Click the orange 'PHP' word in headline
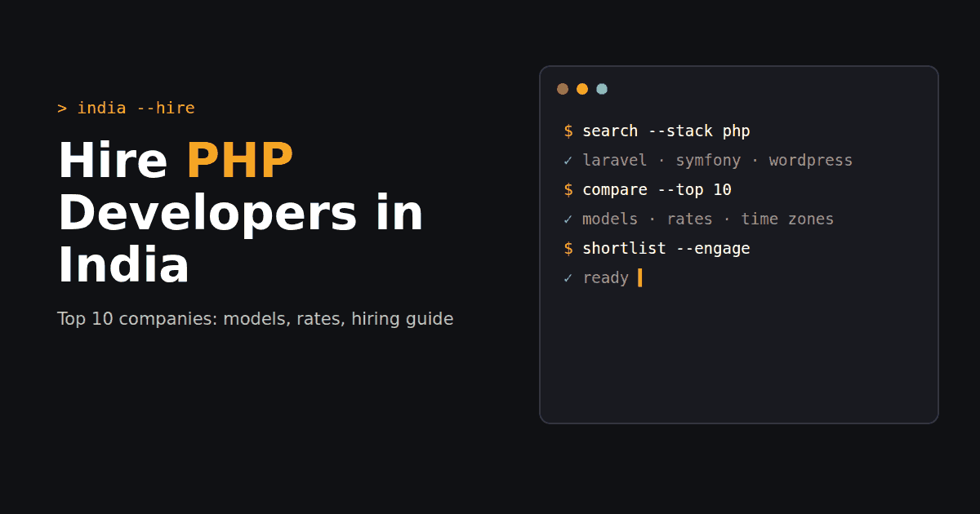This screenshot has height=514, width=980. click(x=239, y=161)
